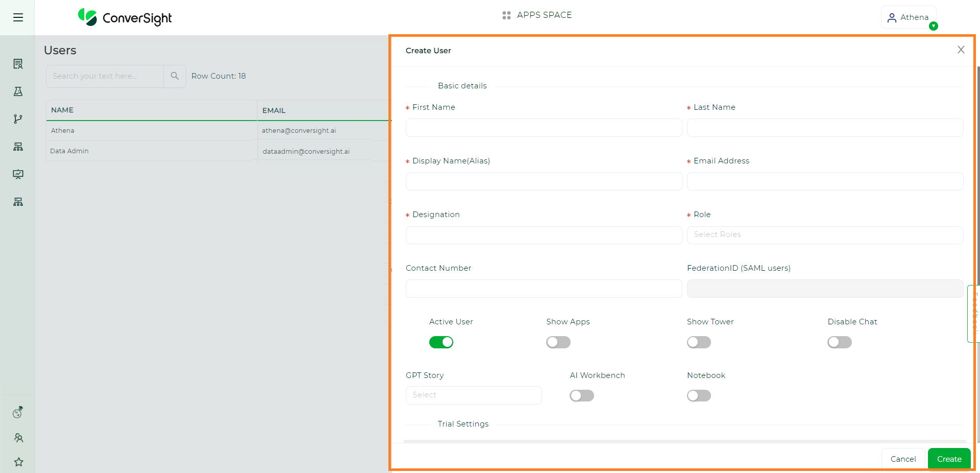
Task: Select the Data Admin user row name
Action: pyautogui.click(x=69, y=151)
